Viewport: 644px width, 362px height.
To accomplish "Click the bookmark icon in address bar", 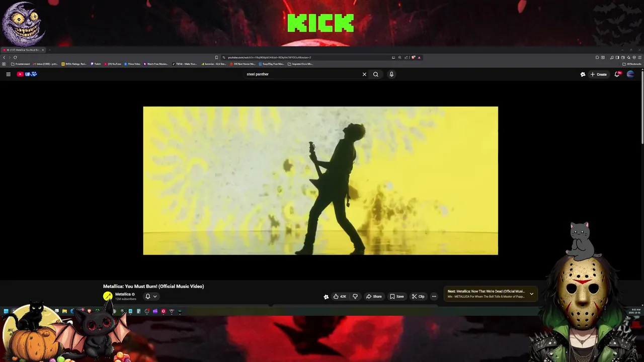I will [x=216, y=57].
